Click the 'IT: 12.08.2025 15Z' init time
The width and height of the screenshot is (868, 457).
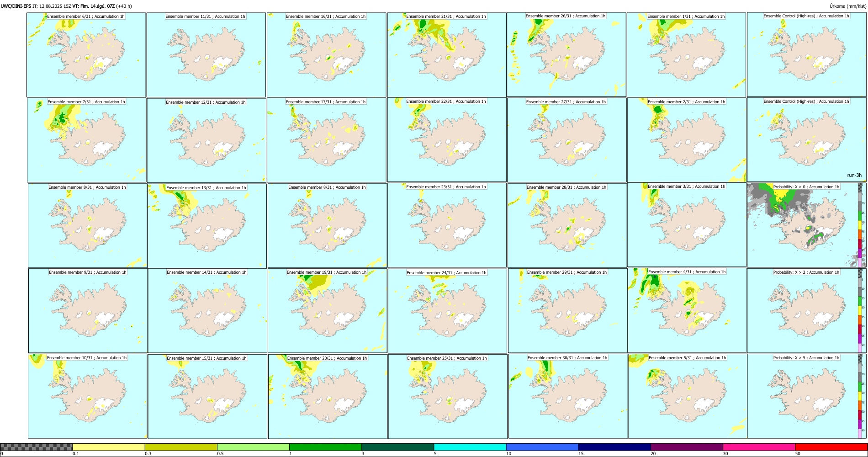[x=52, y=6]
